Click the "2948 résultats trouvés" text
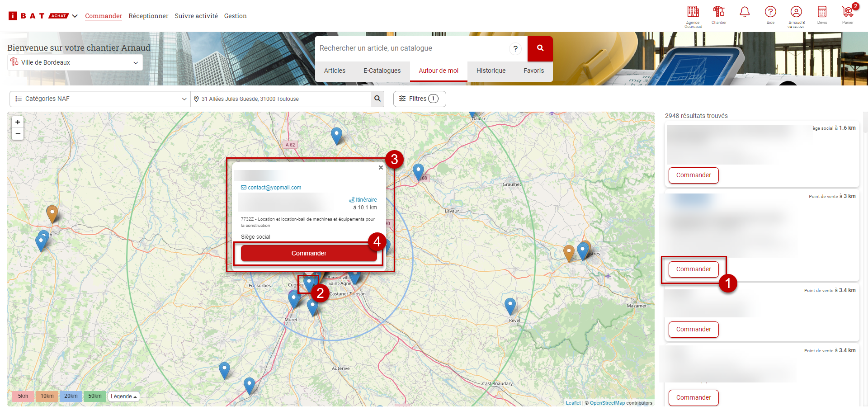 point(696,116)
